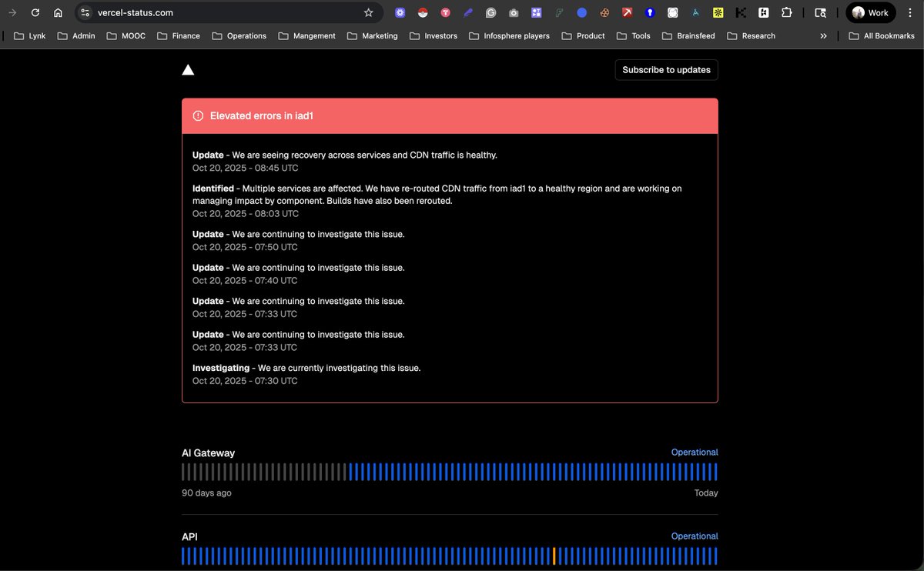
Task: Open the solid blue circle extension
Action: tap(582, 13)
